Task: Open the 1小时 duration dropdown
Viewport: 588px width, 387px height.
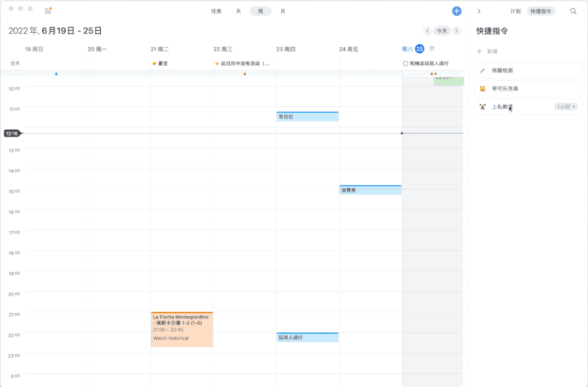Action: 566,107
